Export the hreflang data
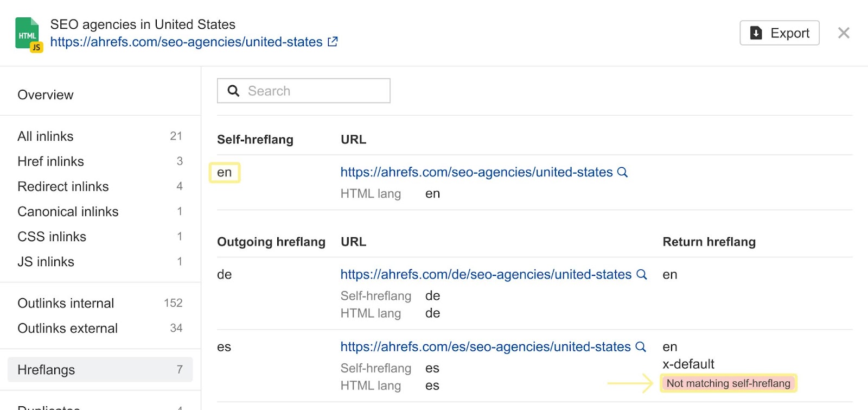Viewport: 868px width, 410px height. [x=779, y=33]
